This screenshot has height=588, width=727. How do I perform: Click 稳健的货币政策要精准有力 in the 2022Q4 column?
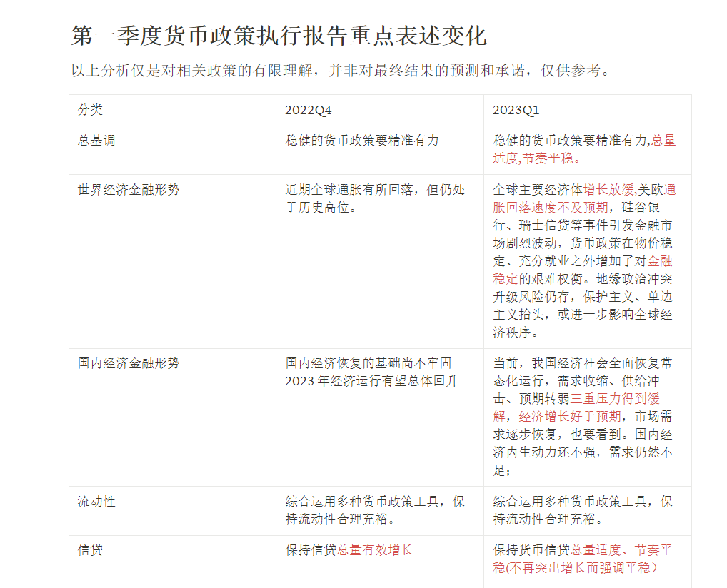tap(361, 141)
